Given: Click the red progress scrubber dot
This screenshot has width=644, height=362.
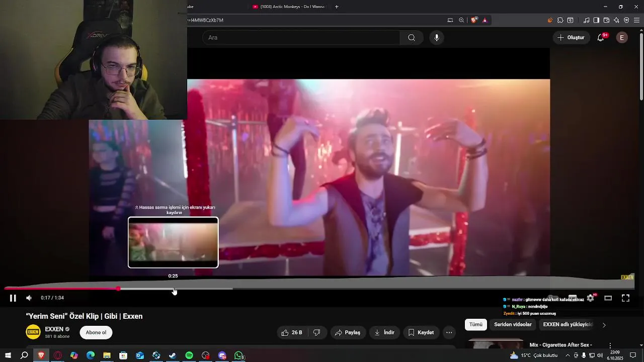Looking at the screenshot, I should (x=118, y=289).
